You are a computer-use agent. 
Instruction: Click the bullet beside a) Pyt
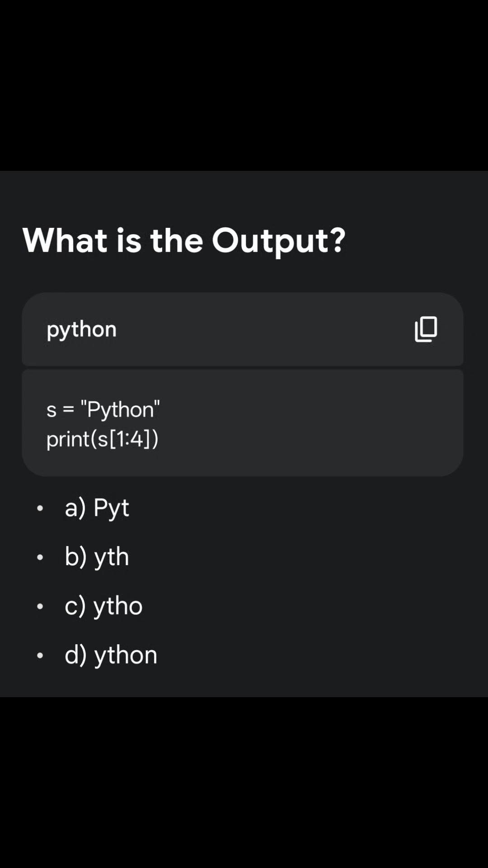(x=40, y=508)
